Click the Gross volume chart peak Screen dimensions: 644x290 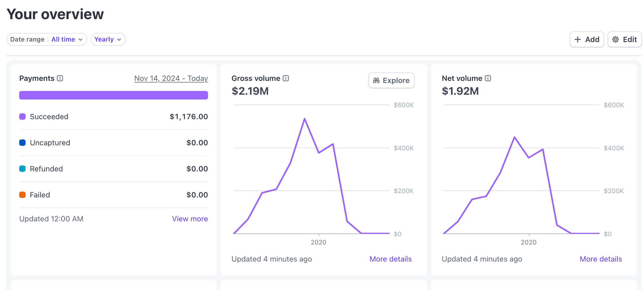point(304,119)
